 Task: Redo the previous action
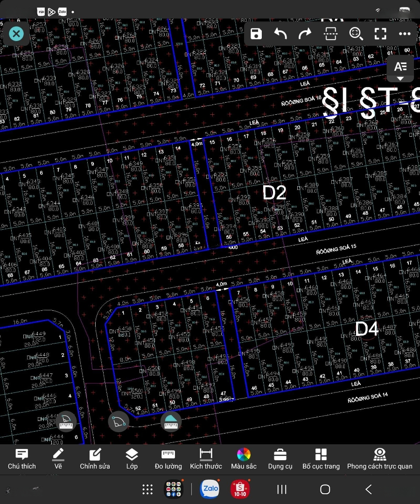coord(305,34)
